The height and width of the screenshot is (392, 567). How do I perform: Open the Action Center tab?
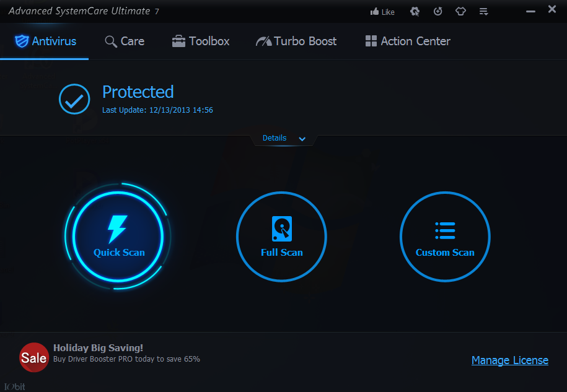408,41
